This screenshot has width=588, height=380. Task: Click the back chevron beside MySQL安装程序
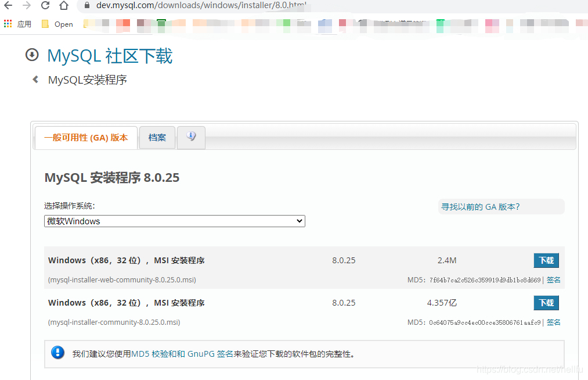coord(35,79)
